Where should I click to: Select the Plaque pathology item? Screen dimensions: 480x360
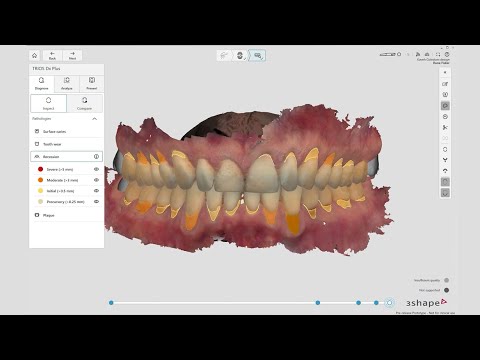pos(67,215)
